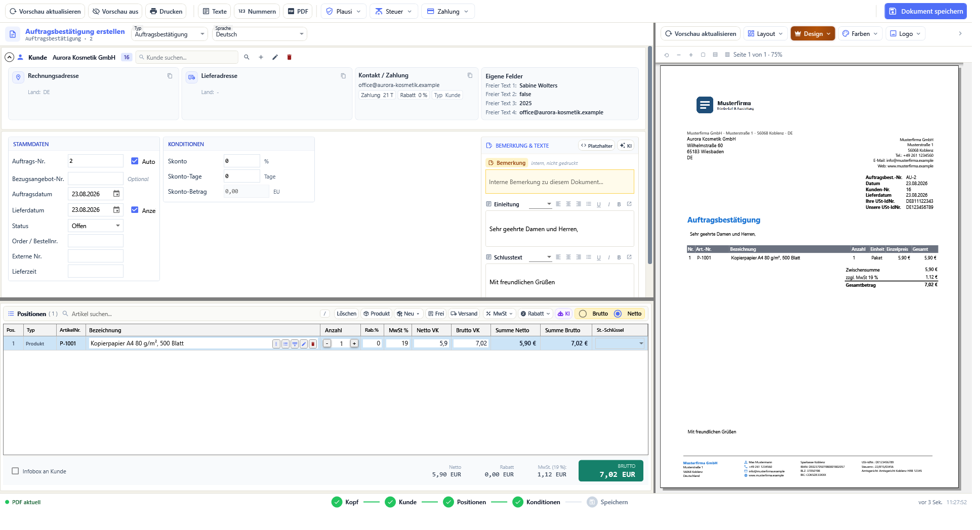Center-align the Einleitung text

[568, 204]
